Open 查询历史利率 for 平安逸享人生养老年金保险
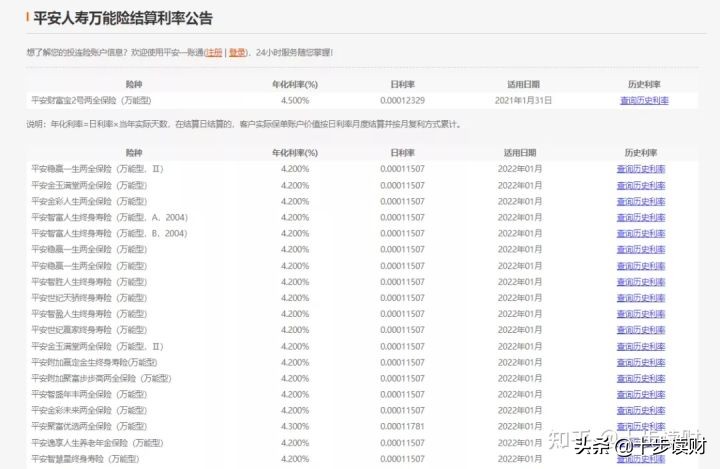720x469 pixels. point(641,443)
